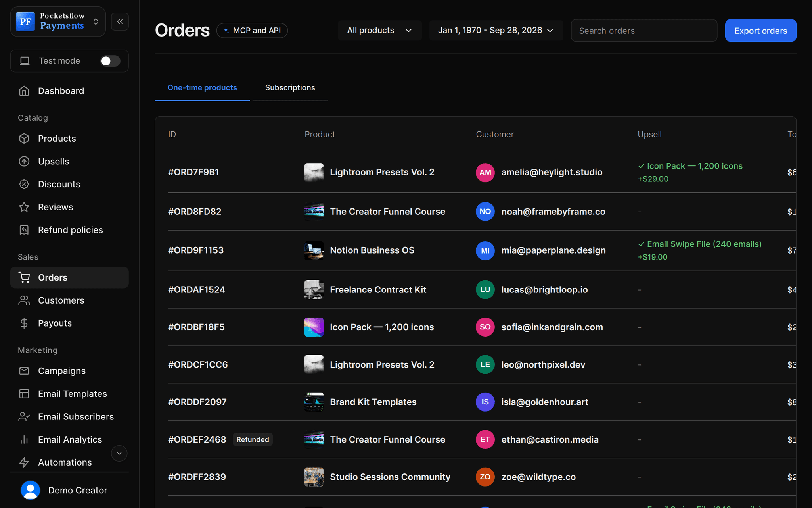Collapse the sidebar with the double chevron
Screen dimensions: 812x508
click(x=120, y=21)
